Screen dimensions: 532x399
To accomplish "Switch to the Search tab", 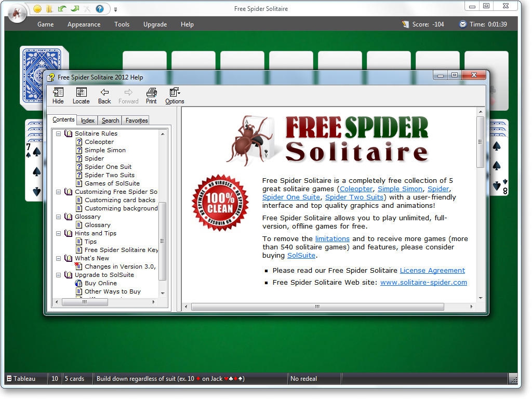I will click(x=110, y=121).
